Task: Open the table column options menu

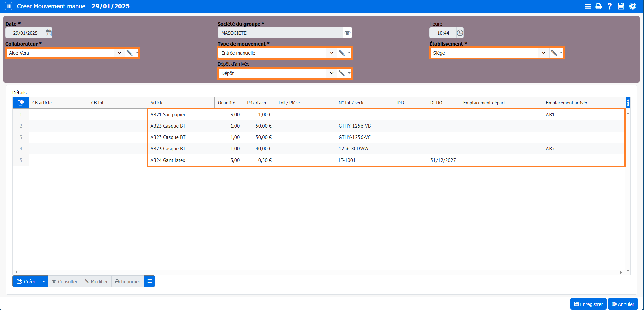Action: pyautogui.click(x=628, y=103)
